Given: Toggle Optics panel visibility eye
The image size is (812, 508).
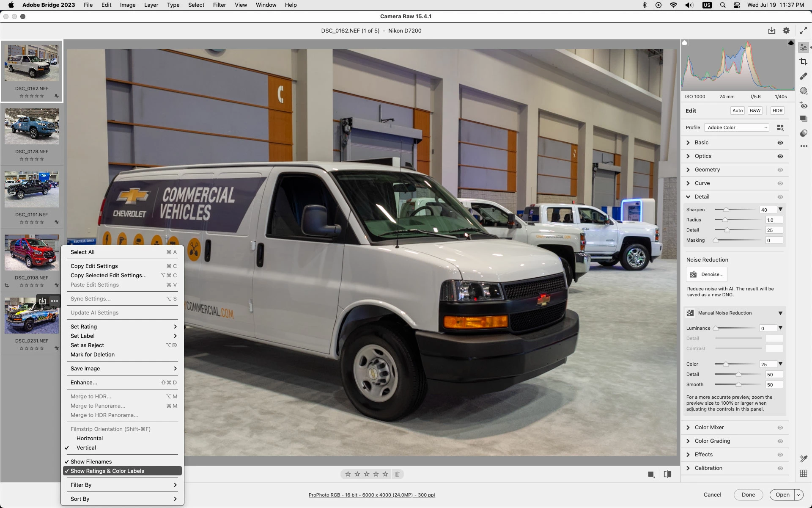Looking at the screenshot, I should tap(780, 156).
